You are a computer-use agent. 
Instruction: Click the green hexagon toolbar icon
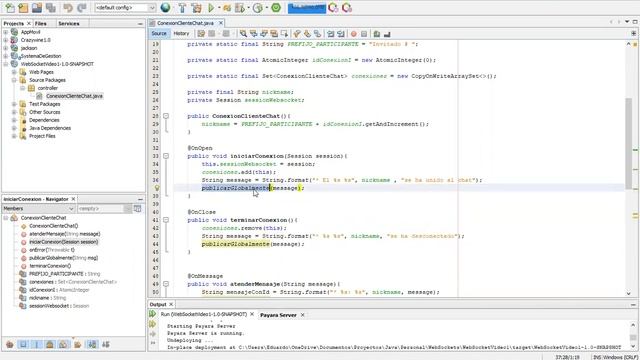276,8
